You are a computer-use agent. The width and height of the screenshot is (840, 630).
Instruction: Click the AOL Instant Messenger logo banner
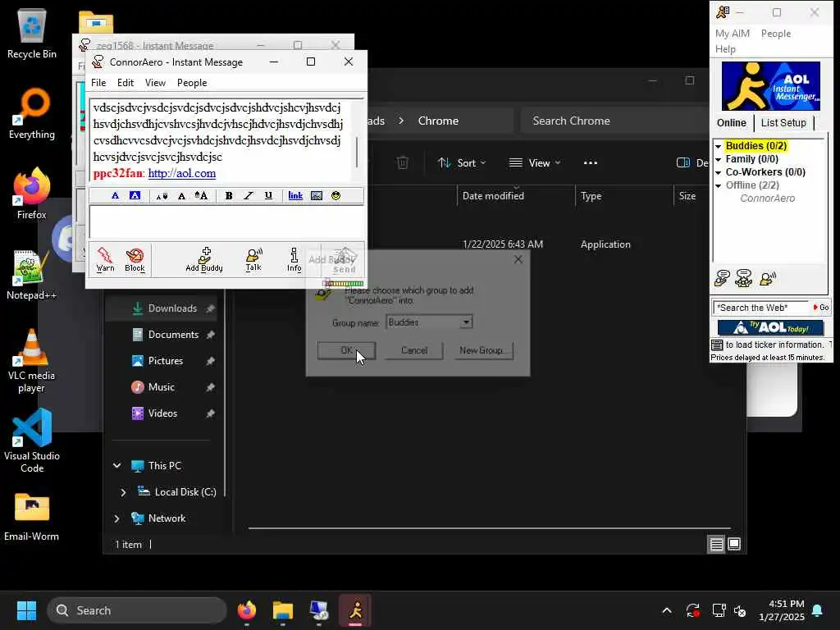pyautogui.click(x=770, y=85)
